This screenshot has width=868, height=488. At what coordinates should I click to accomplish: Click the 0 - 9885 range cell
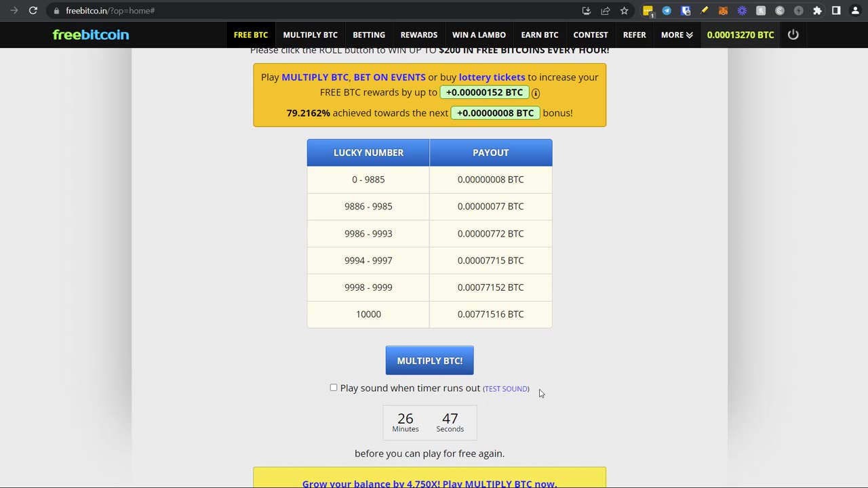pos(368,180)
